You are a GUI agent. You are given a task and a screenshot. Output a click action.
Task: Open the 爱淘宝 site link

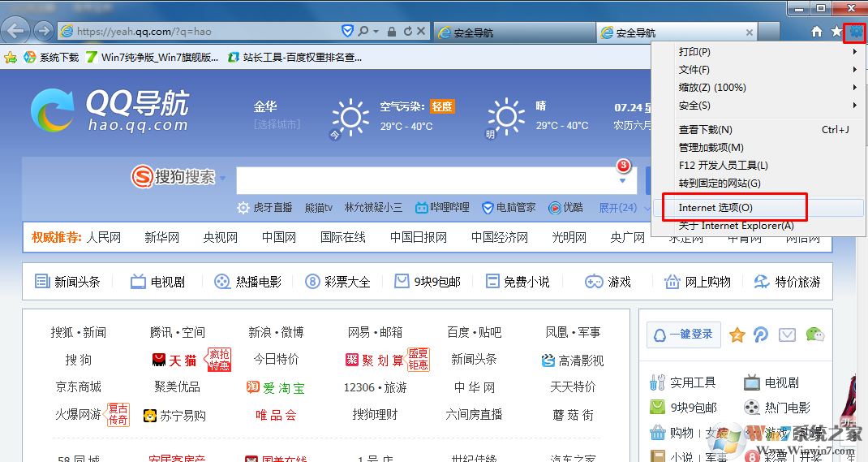276,388
